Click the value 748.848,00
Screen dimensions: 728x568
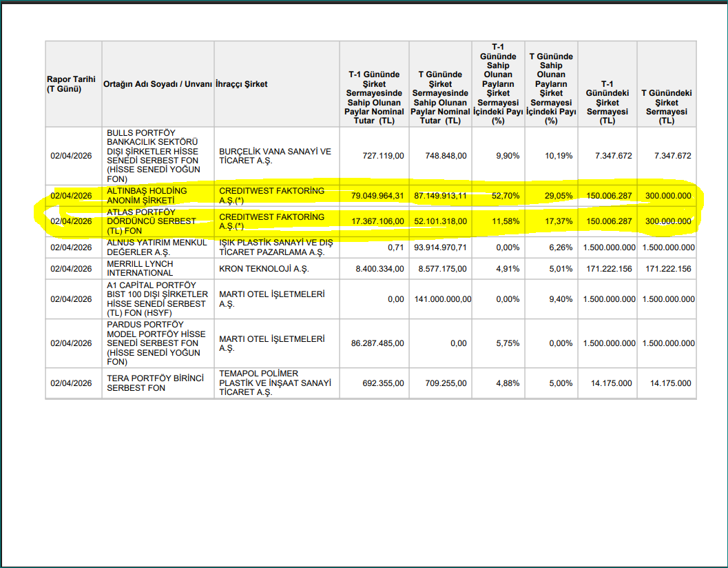[446, 156]
